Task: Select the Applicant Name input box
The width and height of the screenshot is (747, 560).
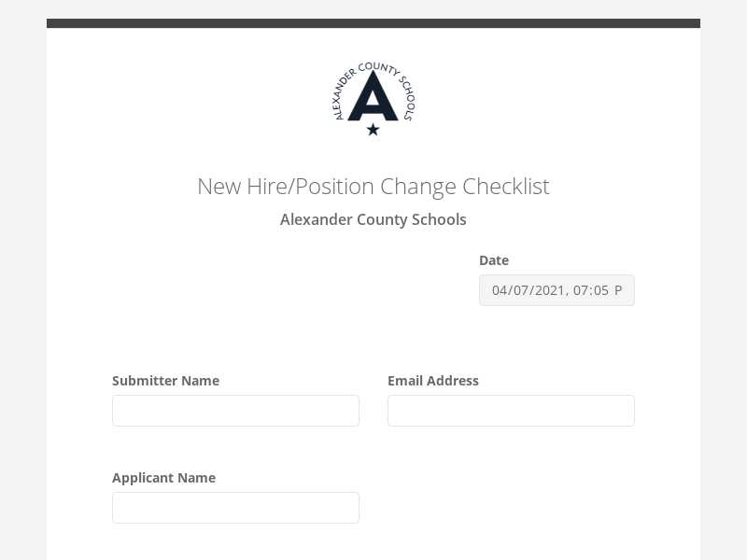Action: coord(235,508)
